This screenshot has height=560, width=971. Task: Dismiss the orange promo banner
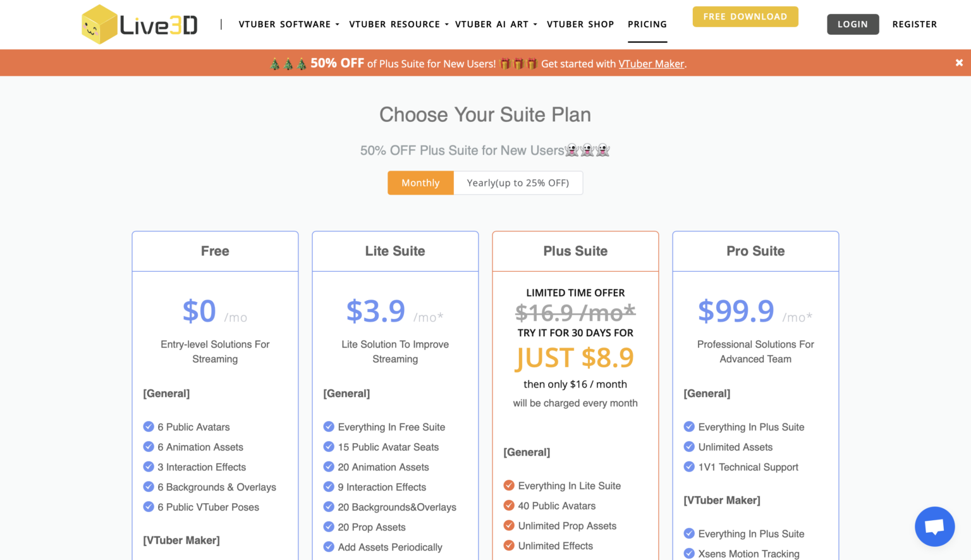point(959,63)
